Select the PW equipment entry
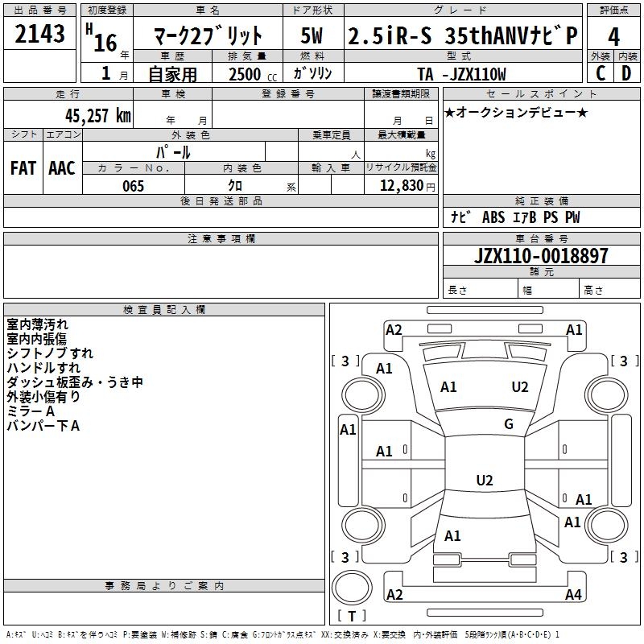Image resolution: width=644 pixels, height=644 pixels. coord(572,217)
